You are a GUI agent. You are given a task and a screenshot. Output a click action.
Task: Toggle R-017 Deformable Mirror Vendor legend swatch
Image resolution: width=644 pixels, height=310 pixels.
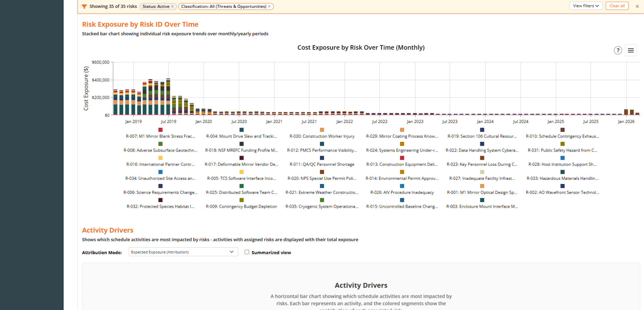[x=241, y=158]
